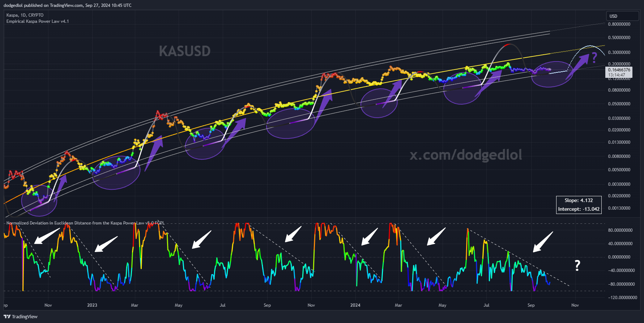Click the 0.50000000 price axis label
Viewport: 644px width, 323px height.
click(619, 38)
